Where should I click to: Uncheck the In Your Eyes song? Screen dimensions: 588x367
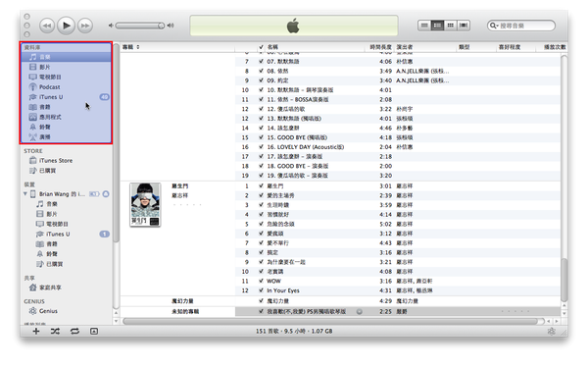coord(261,290)
